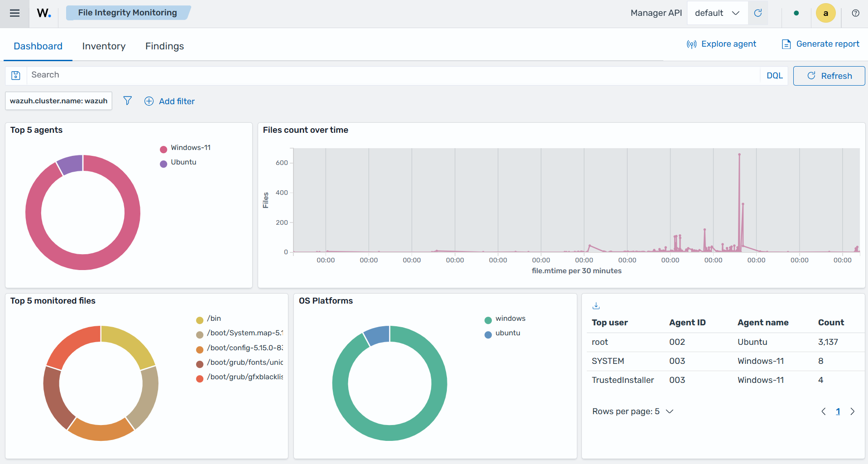Click the 3,137 count cell

828,342
